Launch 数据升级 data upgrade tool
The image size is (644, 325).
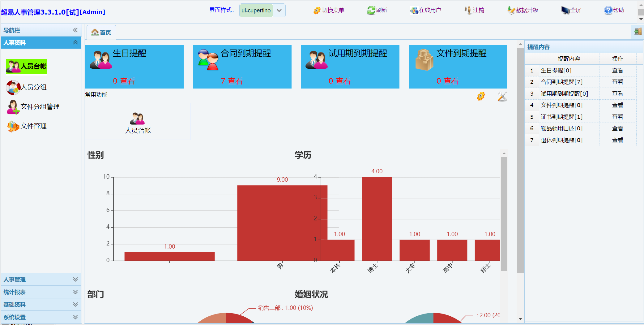(511, 11)
